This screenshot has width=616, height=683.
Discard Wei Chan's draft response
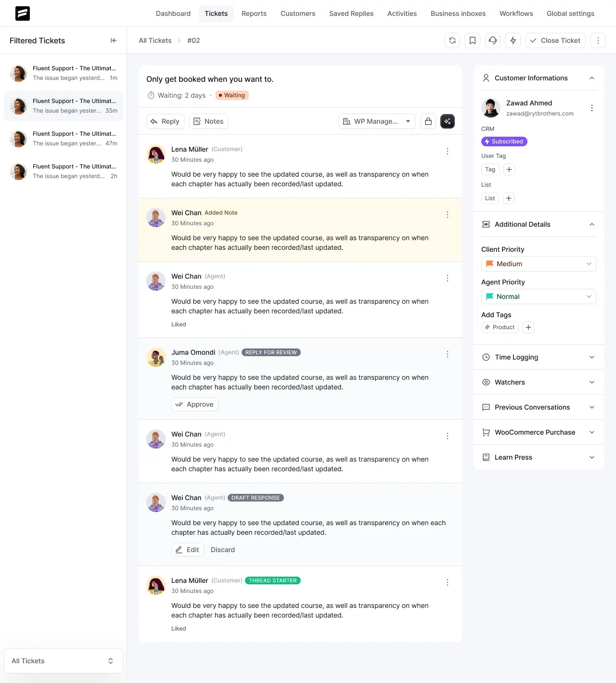click(223, 549)
